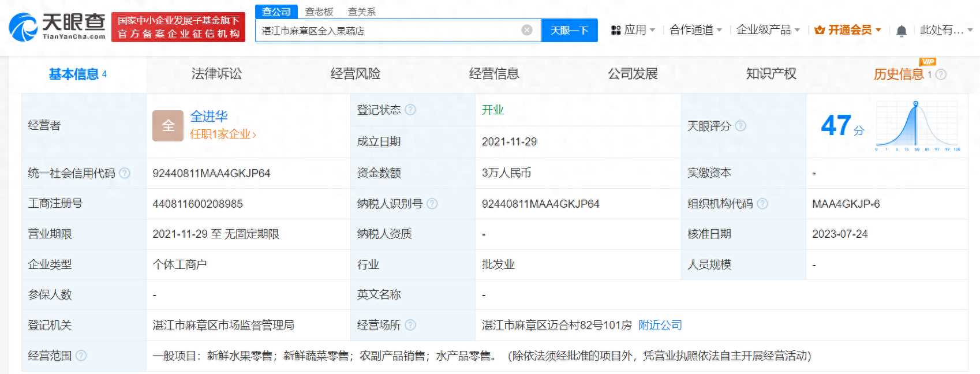Click the TianYanCha logo icon
980x374 pixels.
(23, 27)
